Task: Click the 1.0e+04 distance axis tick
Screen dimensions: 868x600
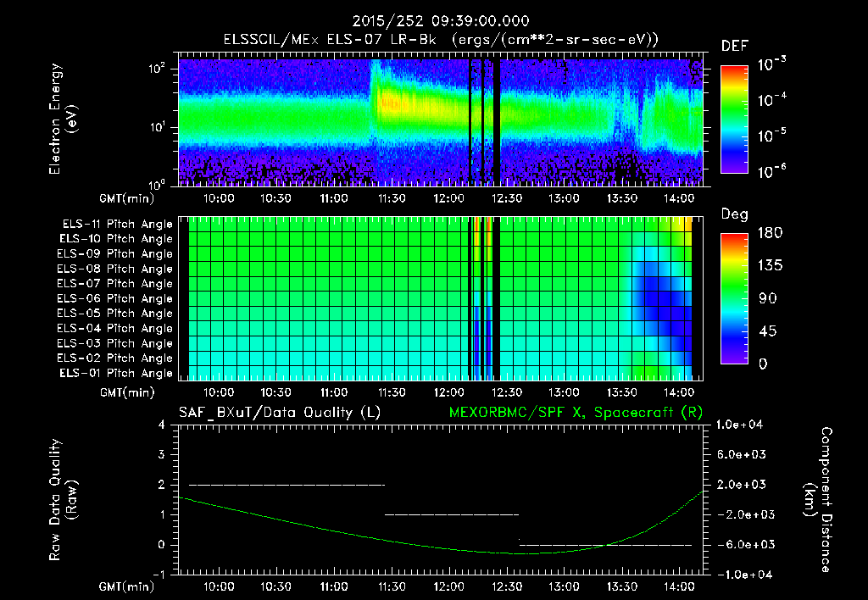Action: click(x=739, y=425)
